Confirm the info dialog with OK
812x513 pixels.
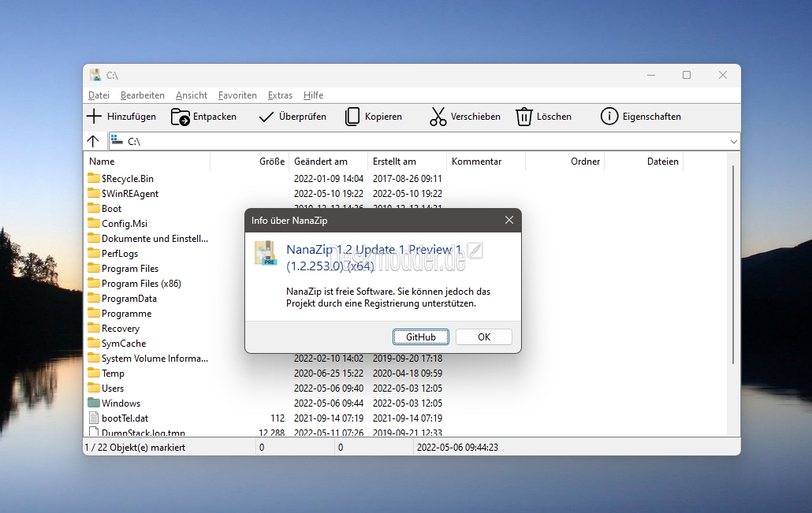484,337
